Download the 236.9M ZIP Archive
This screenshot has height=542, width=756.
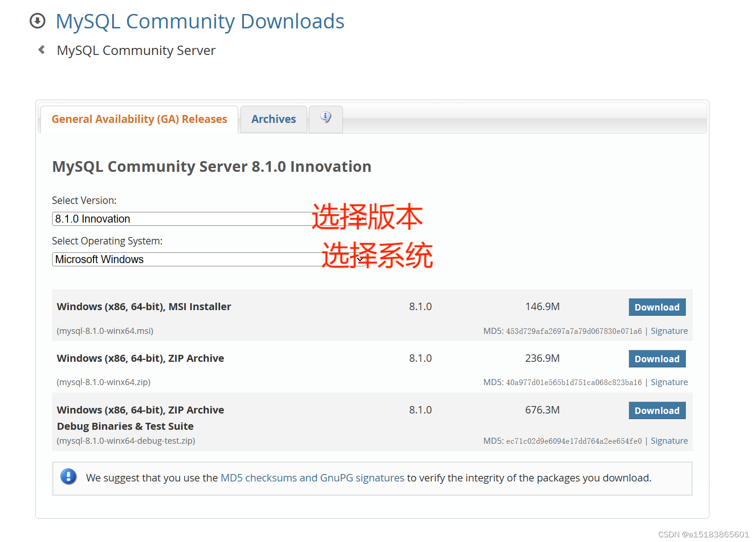(x=657, y=359)
